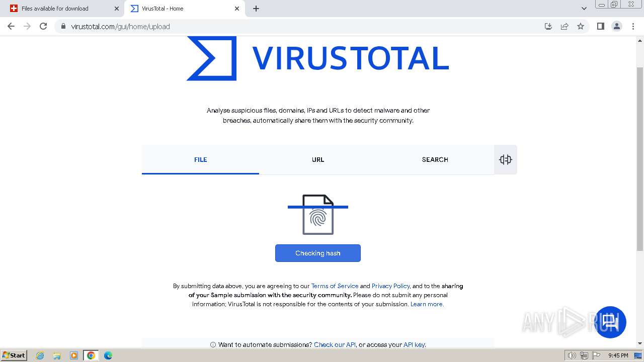Click the Action Center flag icon
The width and height of the screenshot is (644, 362).
[x=596, y=355]
